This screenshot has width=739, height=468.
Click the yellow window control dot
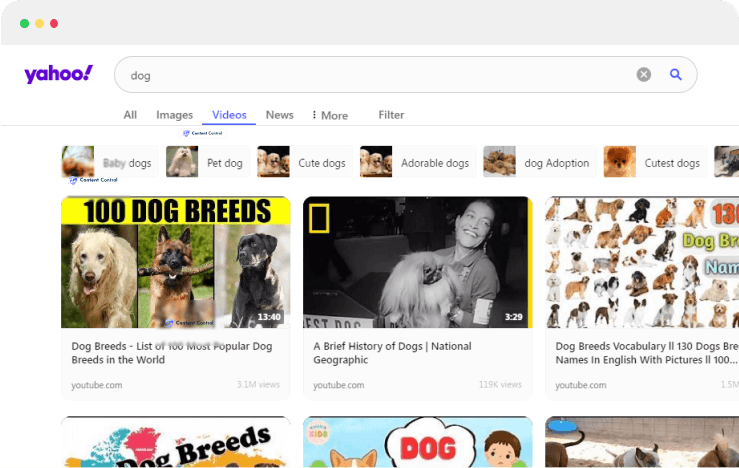(40, 24)
